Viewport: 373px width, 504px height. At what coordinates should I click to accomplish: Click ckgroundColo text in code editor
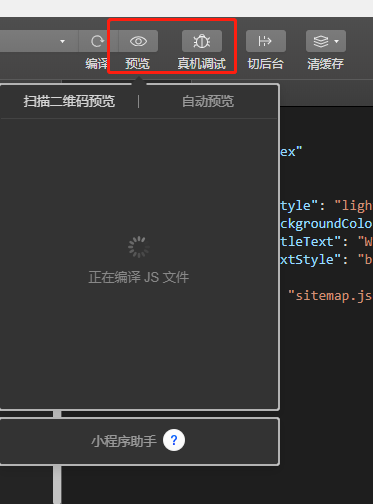click(326, 224)
